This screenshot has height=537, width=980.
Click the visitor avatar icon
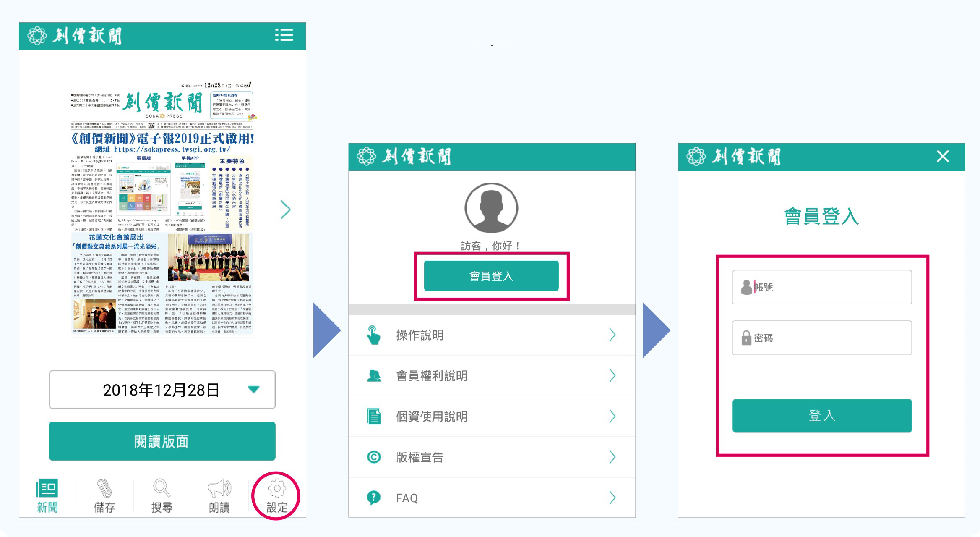click(x=491, y=208)
